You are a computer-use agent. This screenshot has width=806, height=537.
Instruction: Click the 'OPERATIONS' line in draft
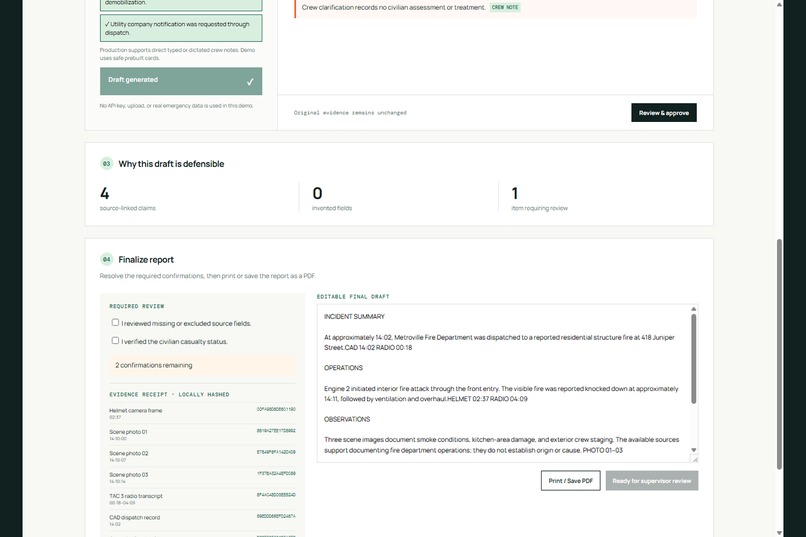pos(343,368)
